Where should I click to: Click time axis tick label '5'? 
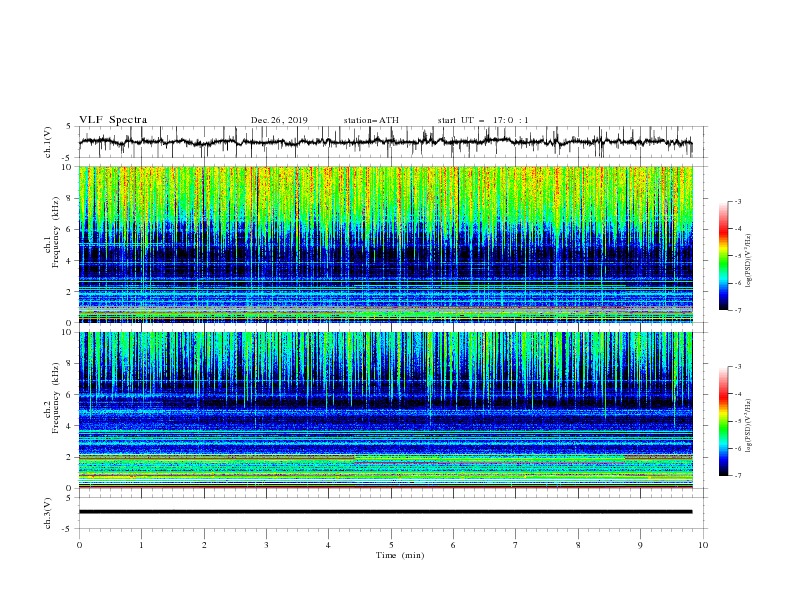(391, 545)
